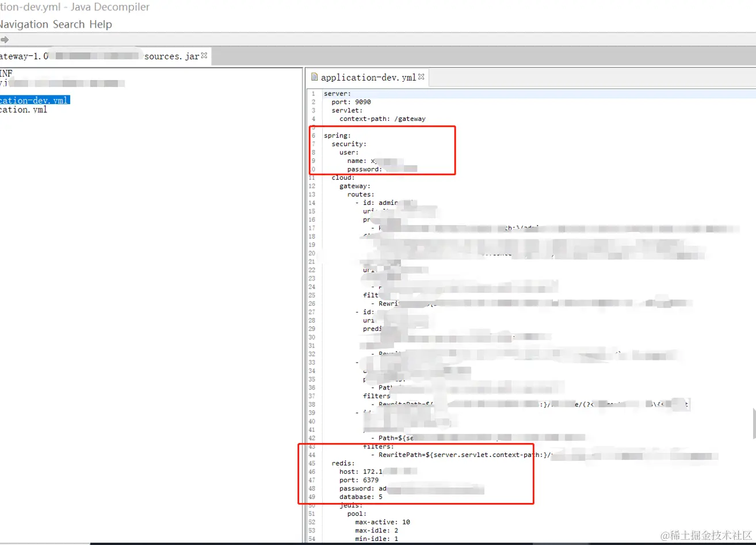Click the 'routes:' line
The height and width of the screenshot is (545, 756).
361,195
